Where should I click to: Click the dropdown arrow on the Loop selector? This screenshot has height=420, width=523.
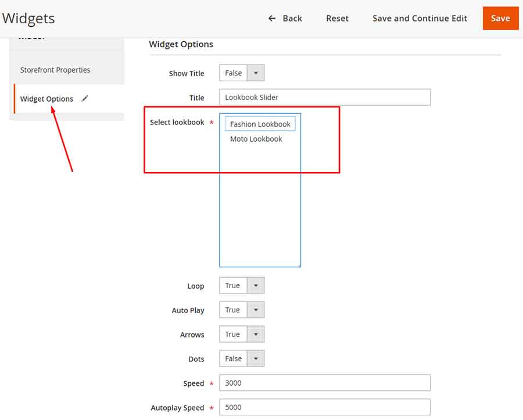[x=257, y=285]
